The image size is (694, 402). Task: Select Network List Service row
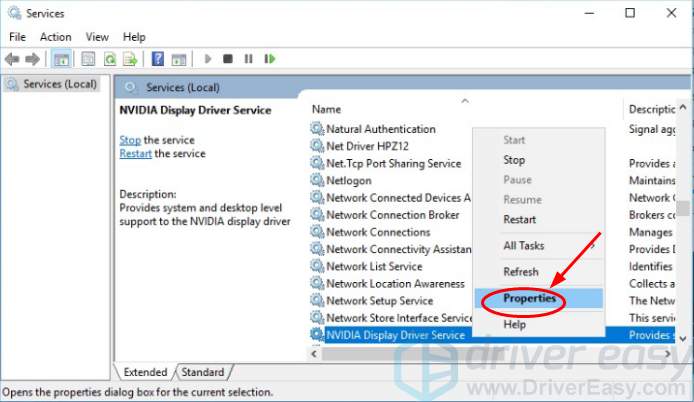[374, 266]
